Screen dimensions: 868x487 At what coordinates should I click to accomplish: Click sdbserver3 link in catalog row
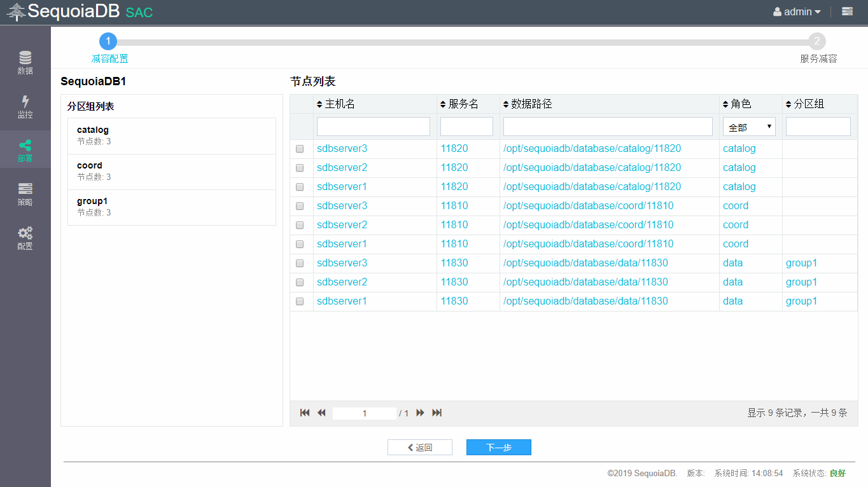(x=342, y=149)
